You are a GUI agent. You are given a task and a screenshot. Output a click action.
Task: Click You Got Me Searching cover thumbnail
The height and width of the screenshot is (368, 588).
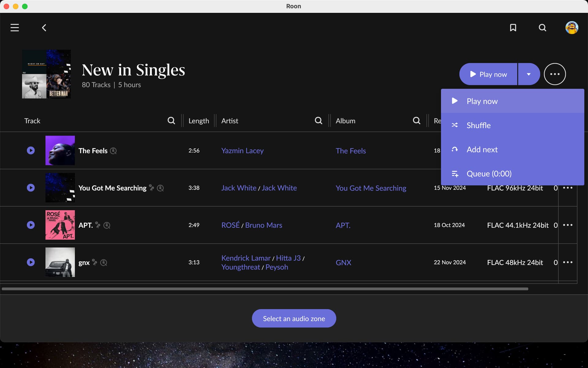pos(60,188)
